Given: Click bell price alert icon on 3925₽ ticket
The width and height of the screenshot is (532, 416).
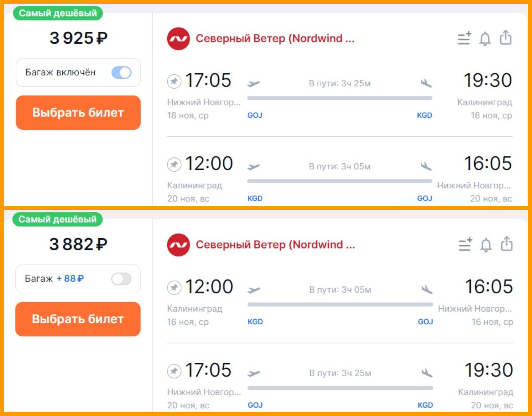Looking at the screenshot, I should (485, 39).
